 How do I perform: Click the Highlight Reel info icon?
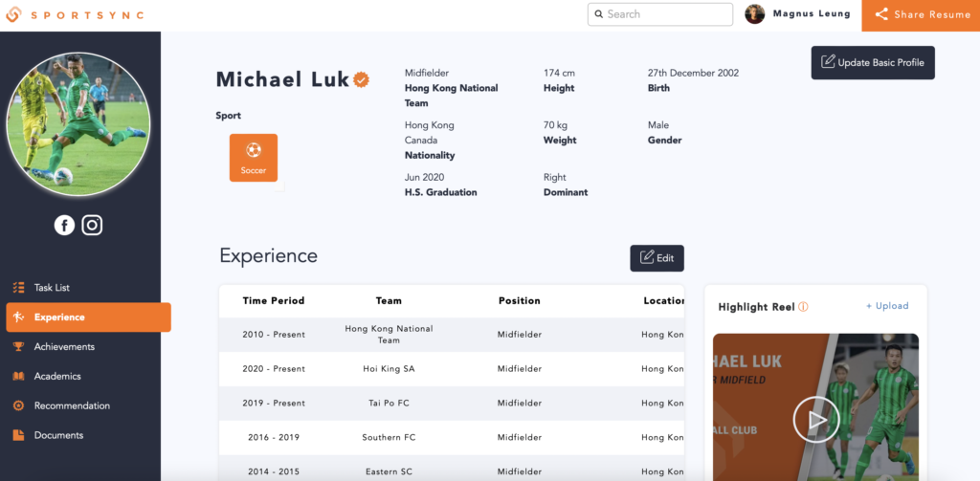click(803, 307)
